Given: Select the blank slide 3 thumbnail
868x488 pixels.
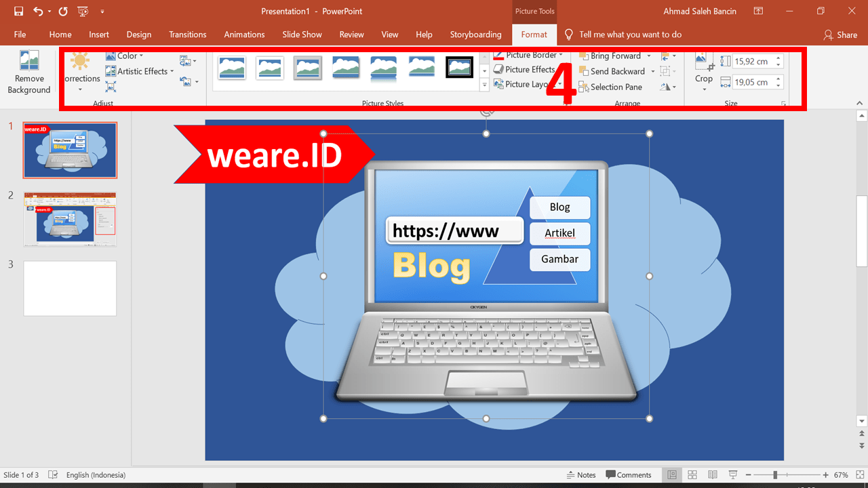Looking at the screenshot, I should click(x=70, y=288).
